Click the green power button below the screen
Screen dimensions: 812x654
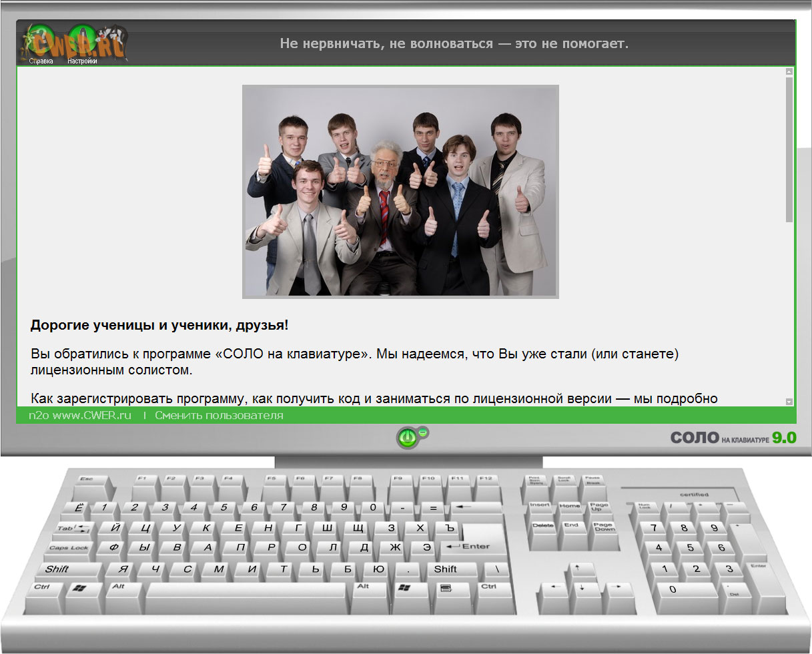tap(407, 438)
